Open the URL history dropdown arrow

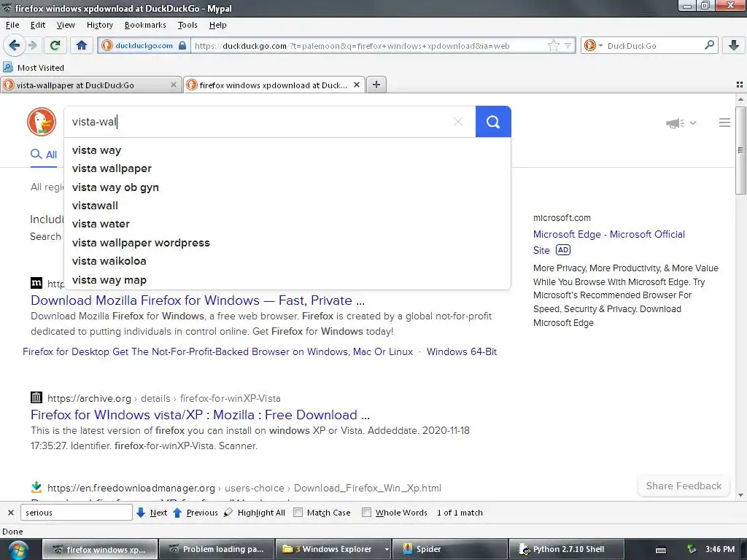(x=568, y=46)
